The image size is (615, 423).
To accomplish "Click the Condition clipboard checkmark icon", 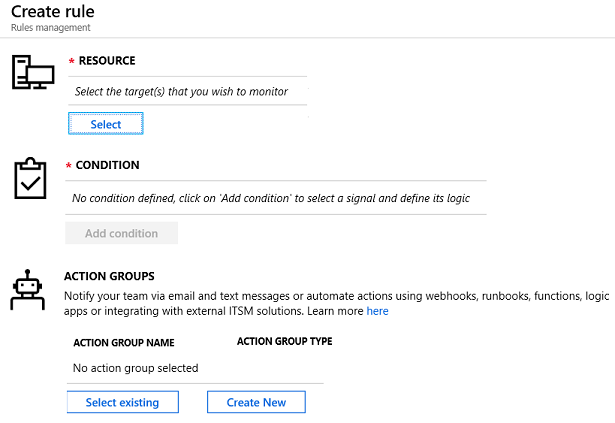I will click(30, 179).
